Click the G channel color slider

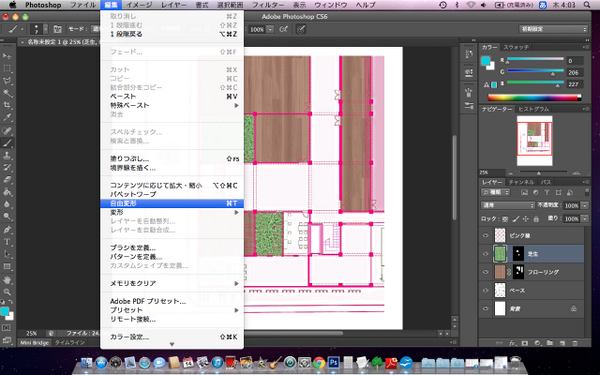point(535,71)
